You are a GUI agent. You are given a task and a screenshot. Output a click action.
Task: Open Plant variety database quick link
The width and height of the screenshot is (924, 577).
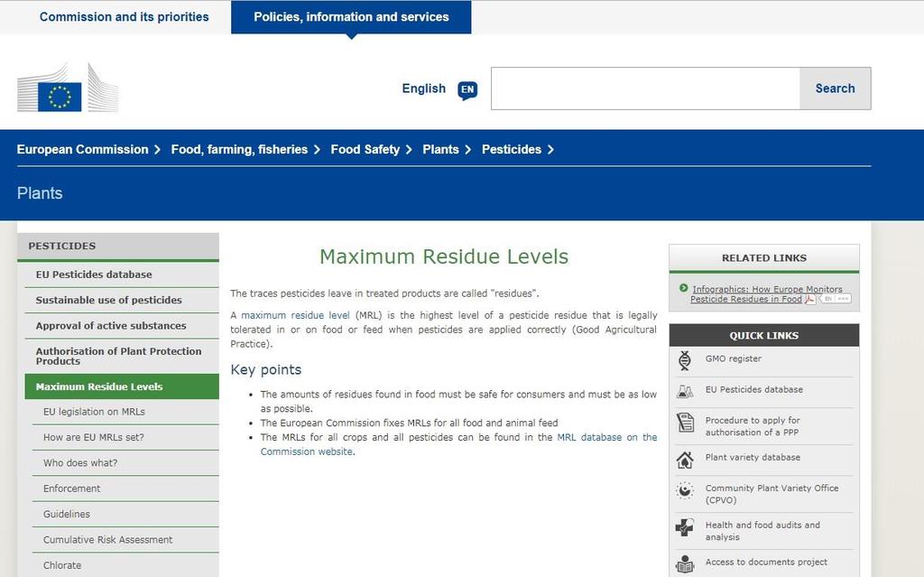pos(753,457)
